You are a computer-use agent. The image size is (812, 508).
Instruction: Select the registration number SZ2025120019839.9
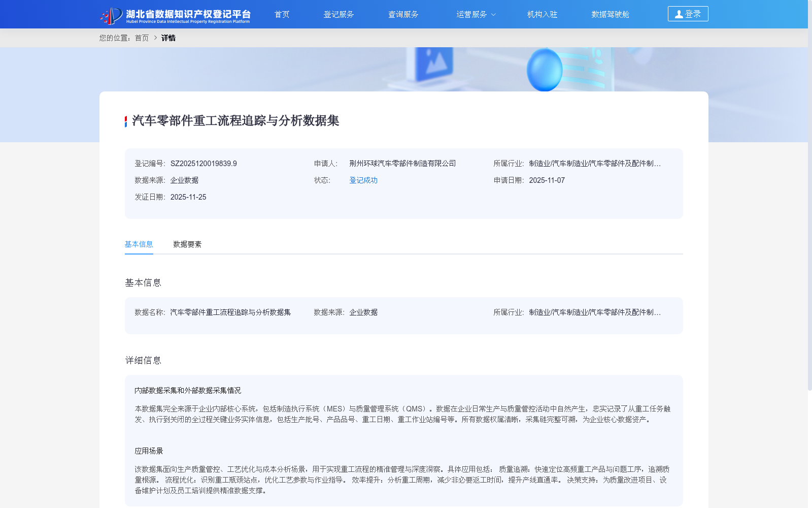(204, 164)
